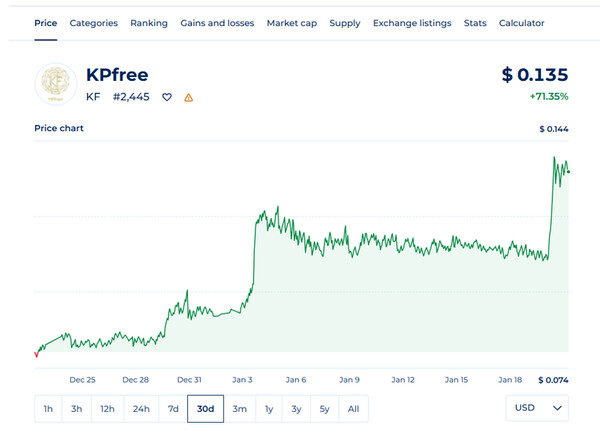Open the Ranking tab
The width and height of the screenshot is (600, 438).
[149, 23]
